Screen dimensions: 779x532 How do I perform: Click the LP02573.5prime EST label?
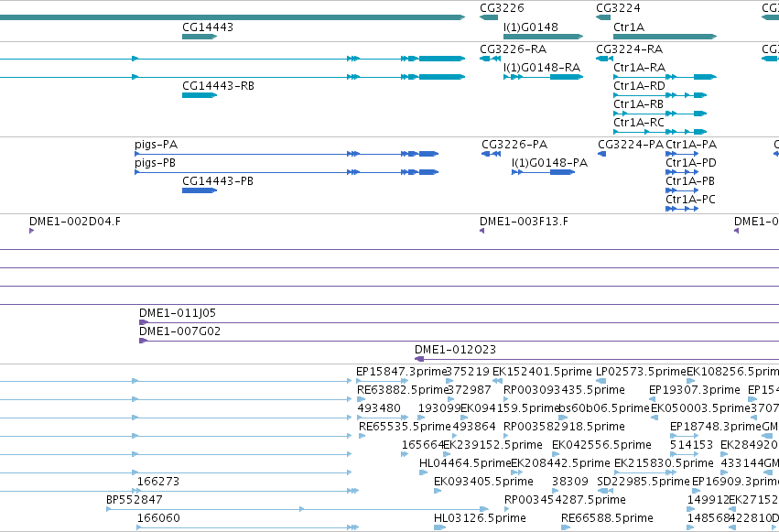click(641, 372)
